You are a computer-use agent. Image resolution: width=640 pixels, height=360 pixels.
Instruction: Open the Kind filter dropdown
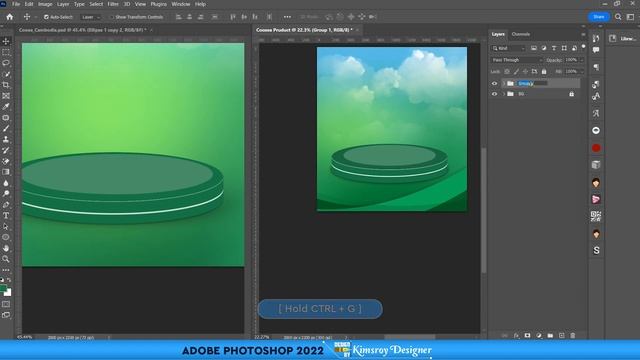tap(508, 48)
